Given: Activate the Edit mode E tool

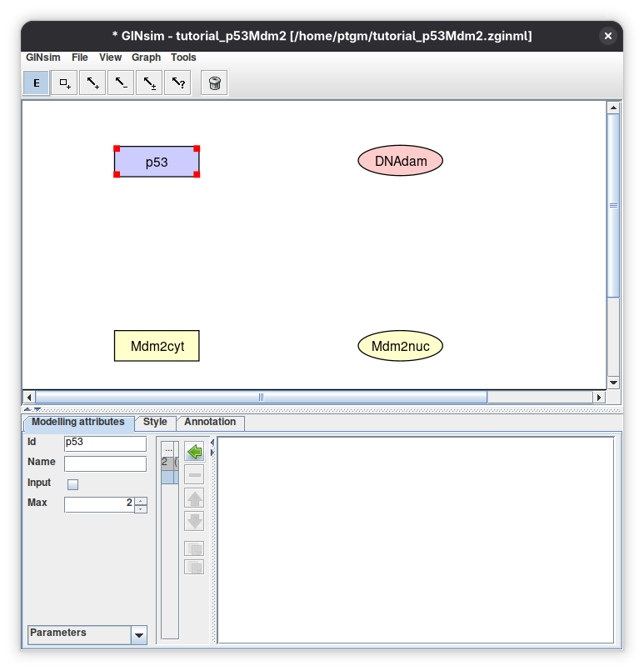Looking at the screenshot, I should point(37,83).
